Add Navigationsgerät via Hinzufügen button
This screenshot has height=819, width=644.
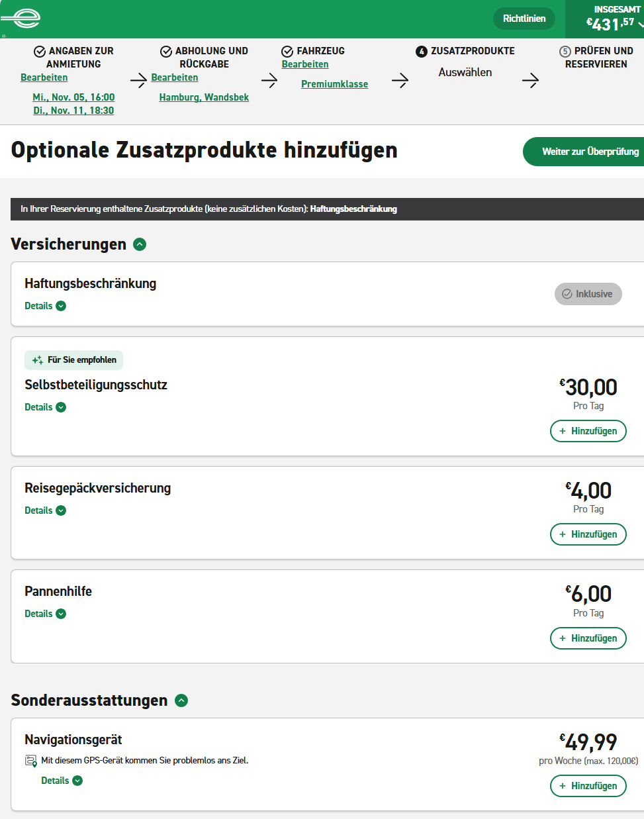[x=588, y=786]
